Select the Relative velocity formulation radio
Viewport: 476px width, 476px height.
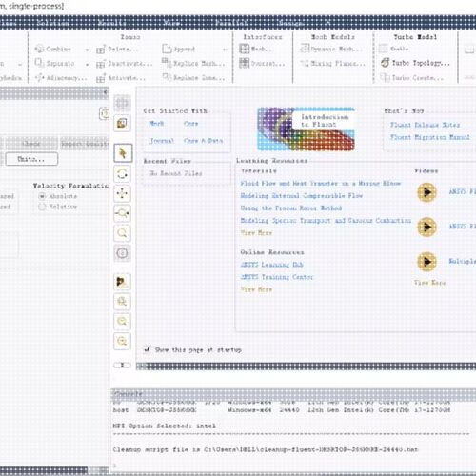point(42,207)
